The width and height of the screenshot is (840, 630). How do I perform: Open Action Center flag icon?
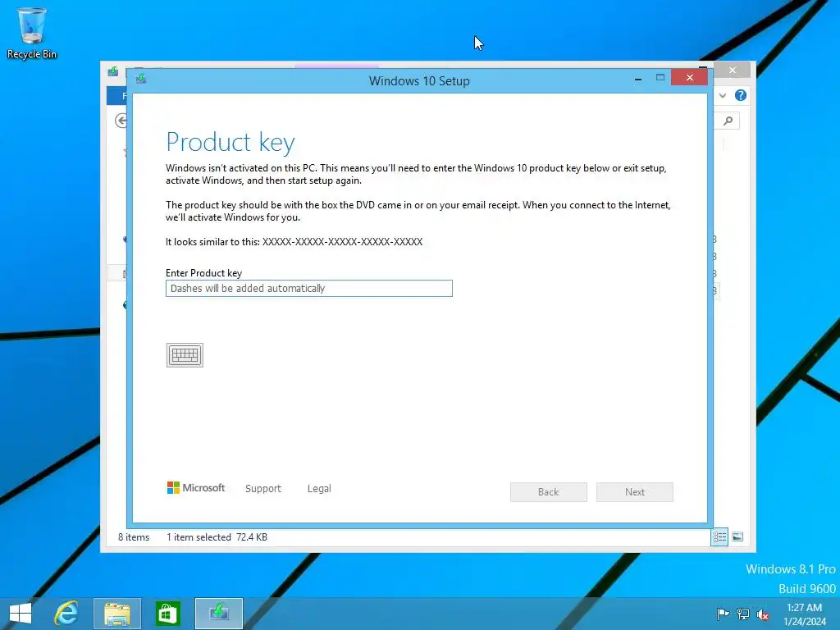722,614
